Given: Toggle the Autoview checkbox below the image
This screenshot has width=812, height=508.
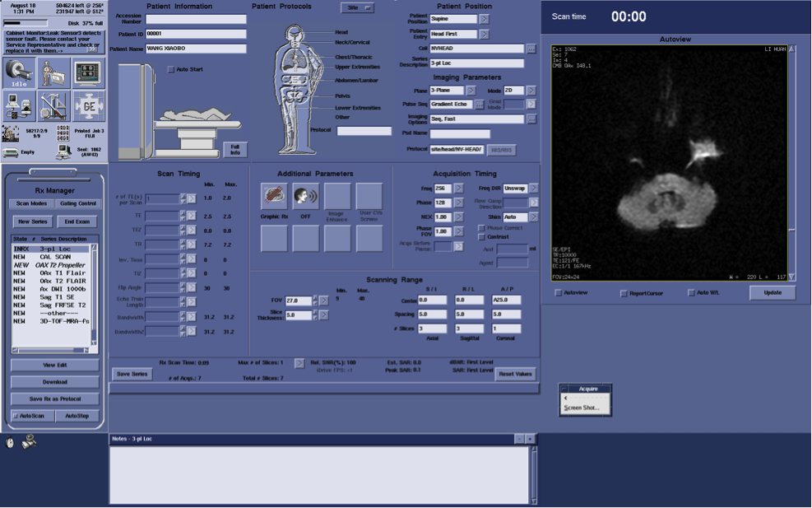Looking at the screenshot, I should (x=559, y=293).
